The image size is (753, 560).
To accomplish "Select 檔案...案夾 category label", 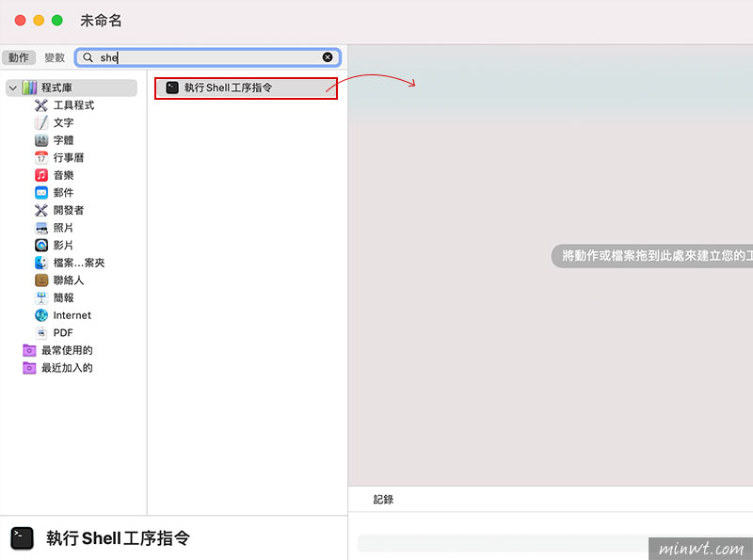I will (79, 263).
